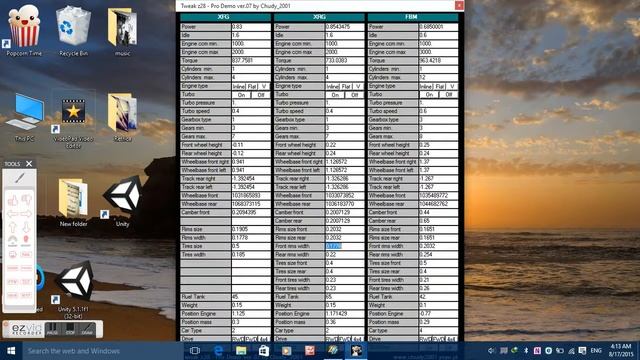Select the FBM column header

[x=413, y=17]
